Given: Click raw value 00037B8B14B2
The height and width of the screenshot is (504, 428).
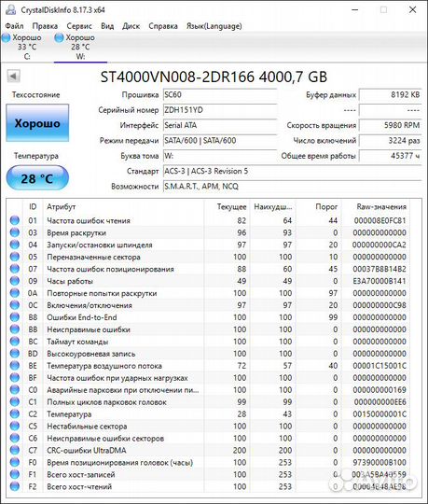Looking at the screenshot, I should (380, 269).
